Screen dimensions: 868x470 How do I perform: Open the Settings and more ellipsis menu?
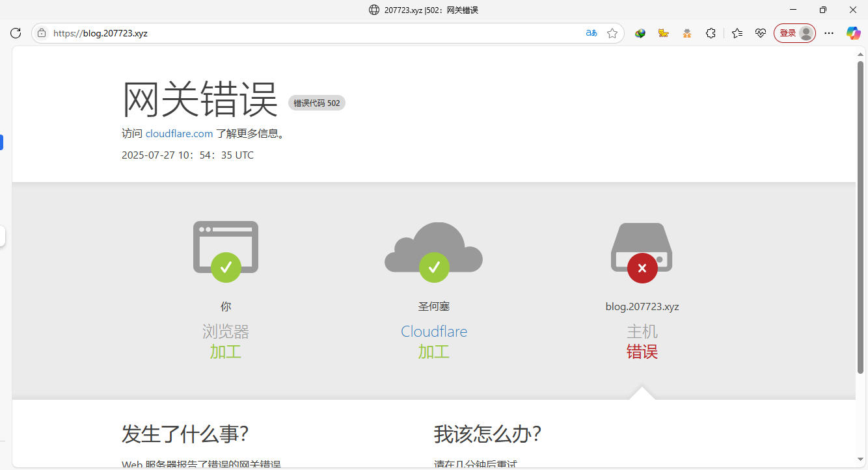[x=829, y=33]
